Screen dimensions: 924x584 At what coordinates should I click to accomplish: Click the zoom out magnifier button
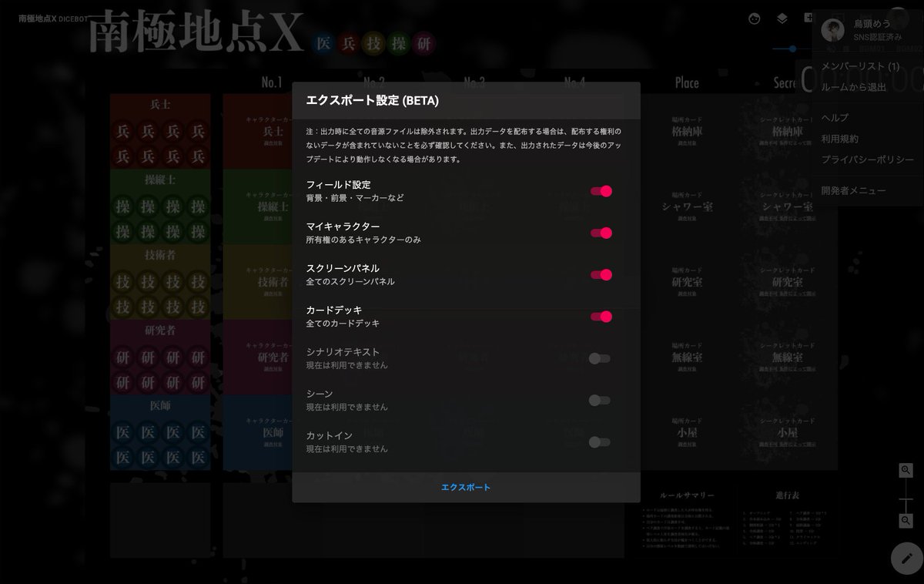pyautogui.click(x=906, y=521)
